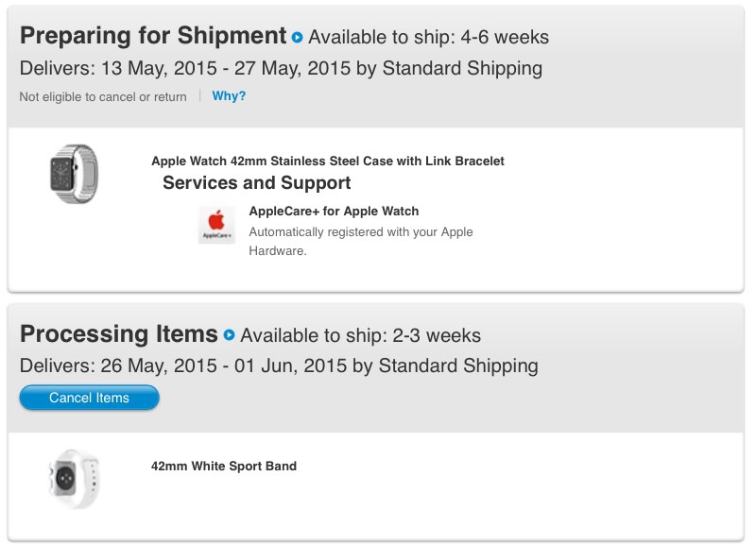Image resolution: width=756 pixels, height=544 pixels.
Task: Select the white sport band product image
Action: [x=75, y=479]
